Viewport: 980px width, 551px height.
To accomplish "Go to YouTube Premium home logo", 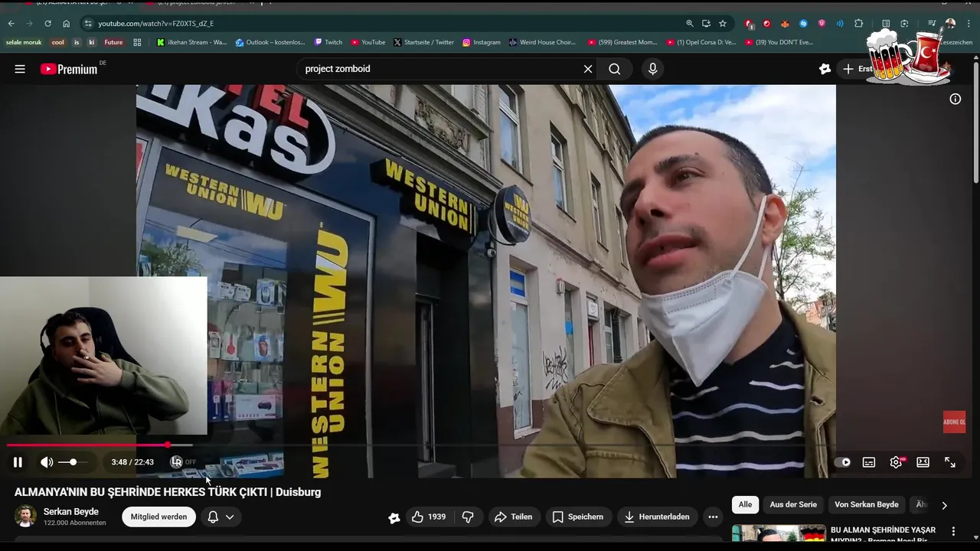I will 69,69.
